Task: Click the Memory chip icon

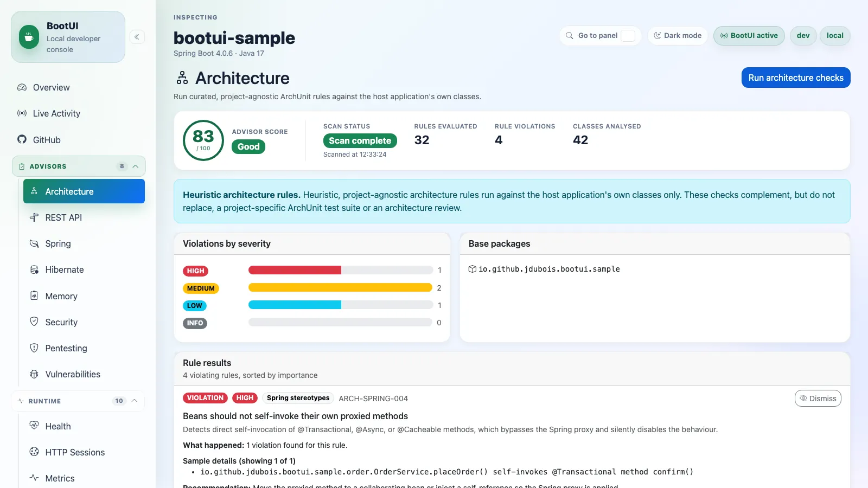Action: point(34,296)
